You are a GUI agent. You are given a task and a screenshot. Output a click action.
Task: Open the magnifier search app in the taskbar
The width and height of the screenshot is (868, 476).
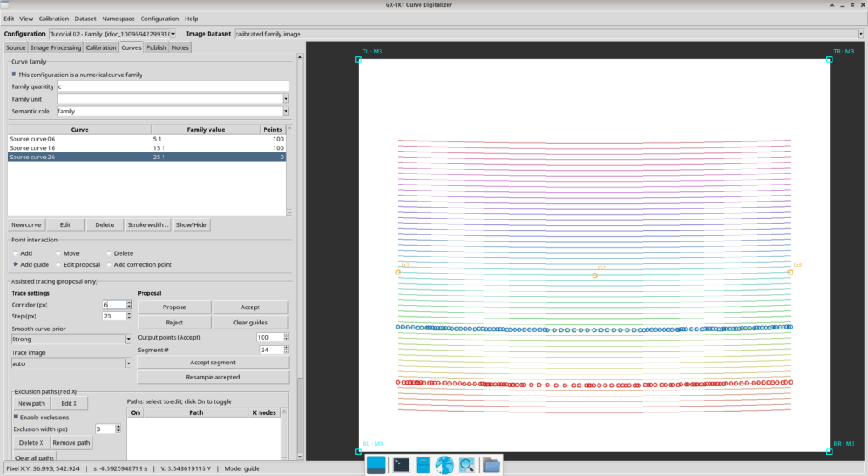tap(467, 465)
